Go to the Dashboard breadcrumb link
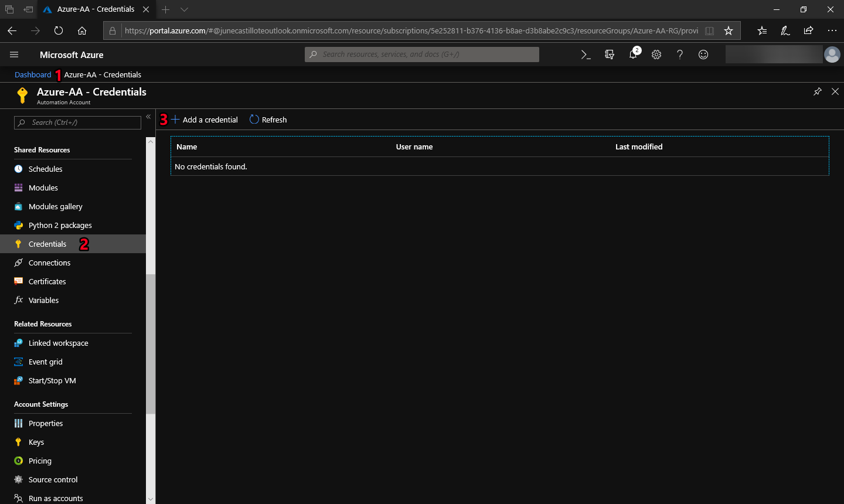844x504 pixels. click(x=33, y=74)
